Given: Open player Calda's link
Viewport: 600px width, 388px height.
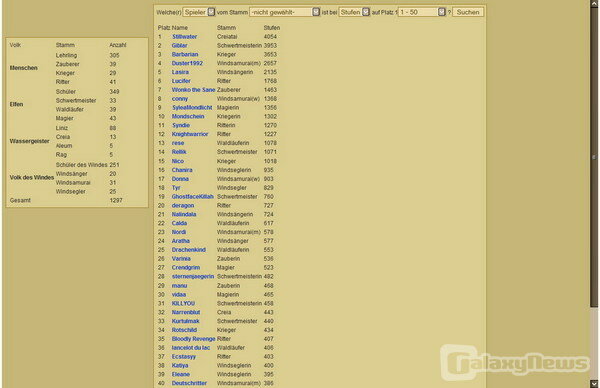Looking at the screenshot, I should point(179,223).
